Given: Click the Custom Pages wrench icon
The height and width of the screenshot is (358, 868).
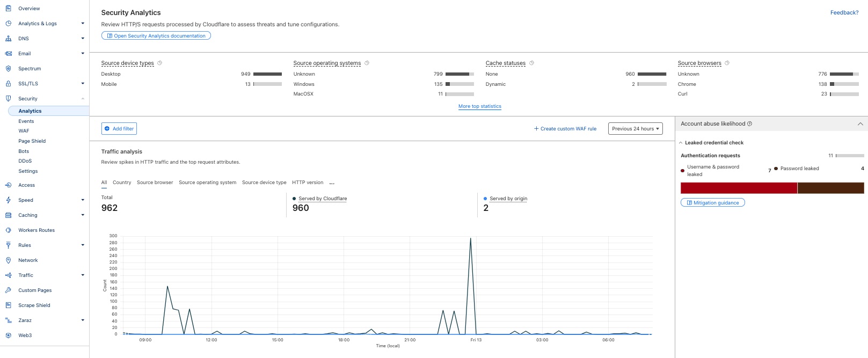Looking at the screenshot, I should coord(8,290).
